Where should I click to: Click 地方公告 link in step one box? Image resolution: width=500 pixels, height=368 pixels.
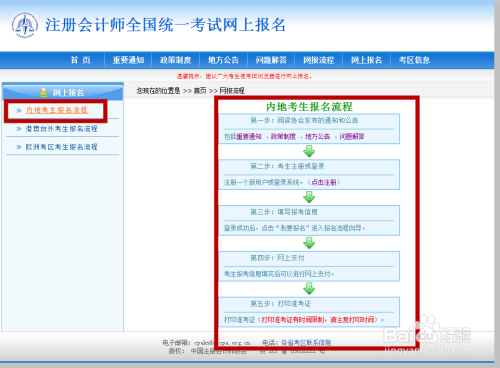point(317,136)
